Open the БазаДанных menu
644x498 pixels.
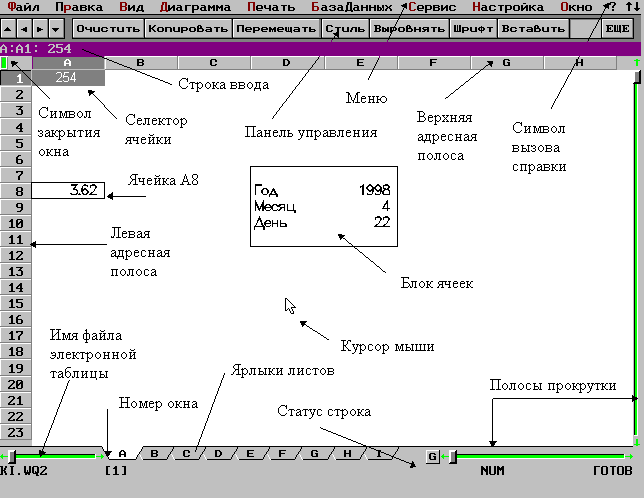352,7
